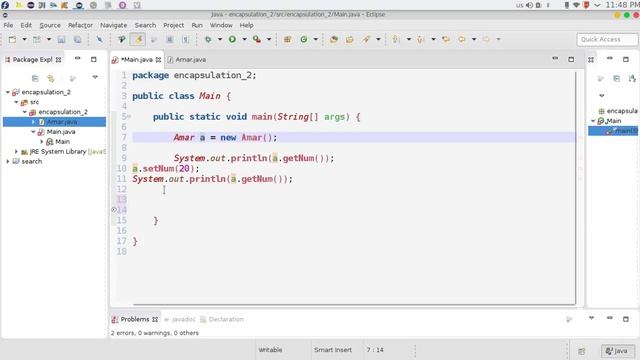640x360 pixels.
Task: Toggle code folding at line 5
Action: click(x=129, y=117)
